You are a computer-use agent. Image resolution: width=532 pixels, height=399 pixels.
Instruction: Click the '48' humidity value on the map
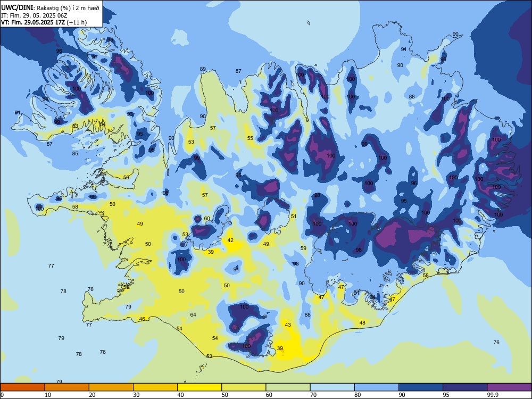(x=362, y=323)
